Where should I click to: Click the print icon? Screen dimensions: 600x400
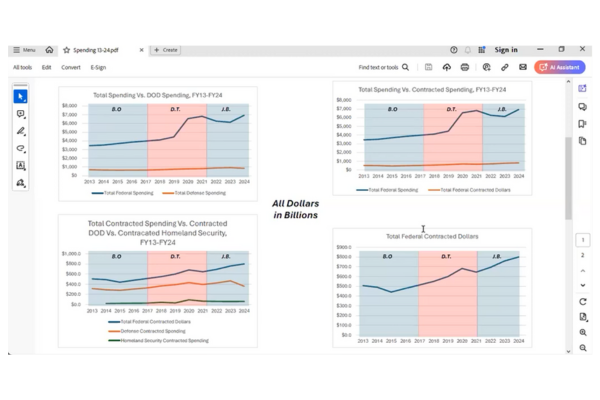[x=465, y=68]
